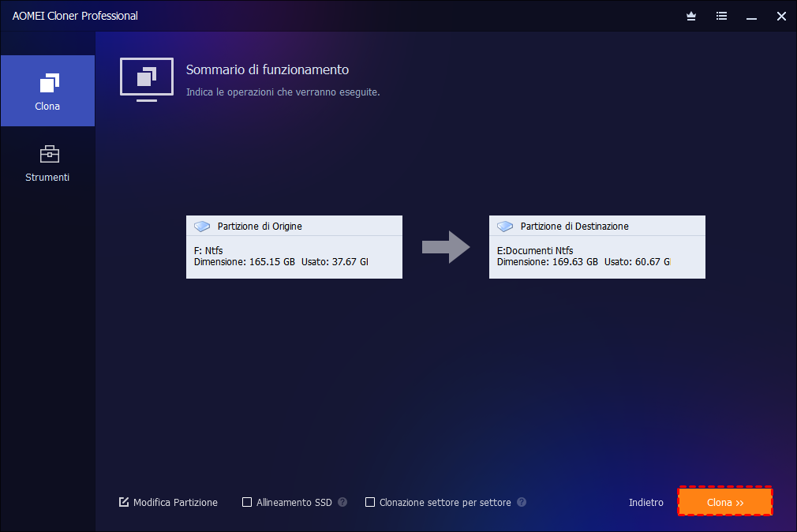Open the Strumenti toolbox in the sidebar
This screenshot has height=532, width=797.
coord(47,163)
